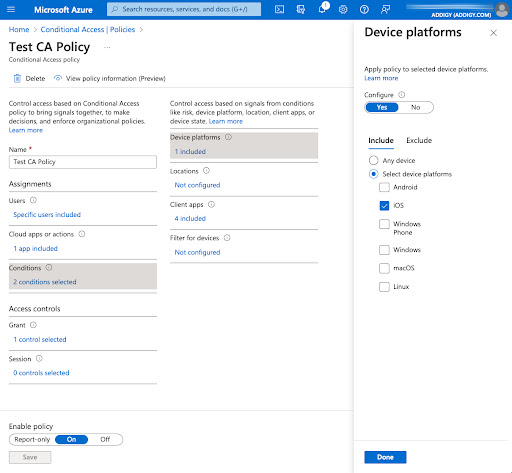The height and width of the screenshot is (473, 512).
Task: Open the directories and subscriptions filter icon
Action: (301, 9)
